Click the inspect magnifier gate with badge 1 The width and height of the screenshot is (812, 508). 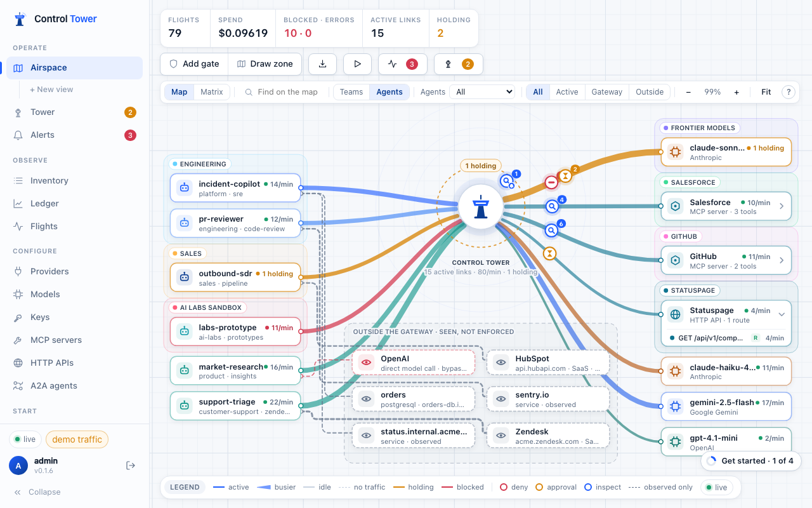click(506, 181)
